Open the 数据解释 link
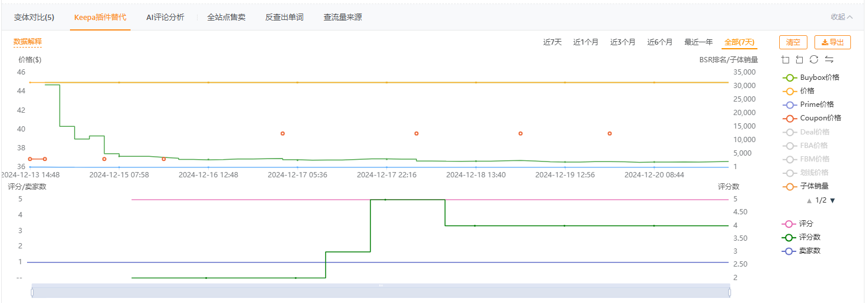This screenshot has height=303, width=868. 28,42
